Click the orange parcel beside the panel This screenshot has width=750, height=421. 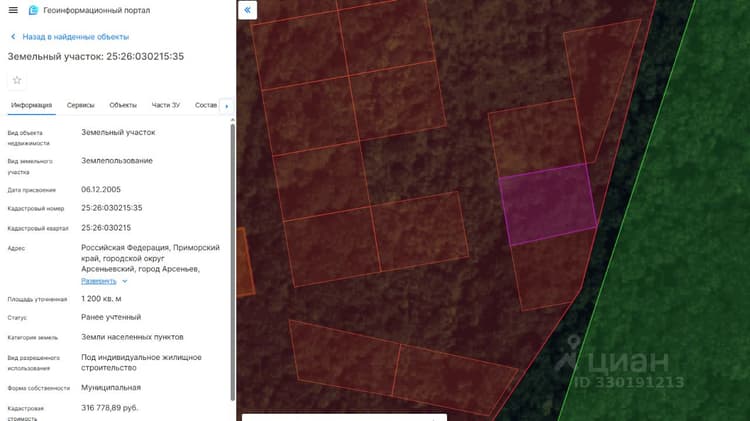pos(245,261)
